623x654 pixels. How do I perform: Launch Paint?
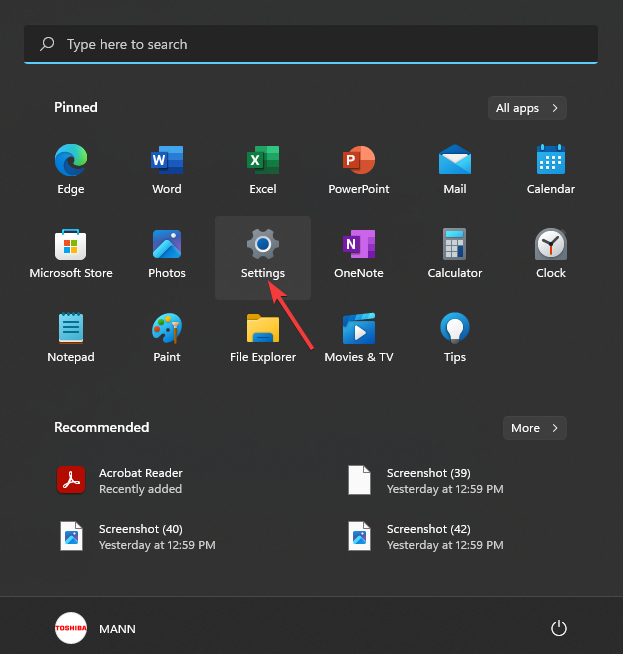167,338
